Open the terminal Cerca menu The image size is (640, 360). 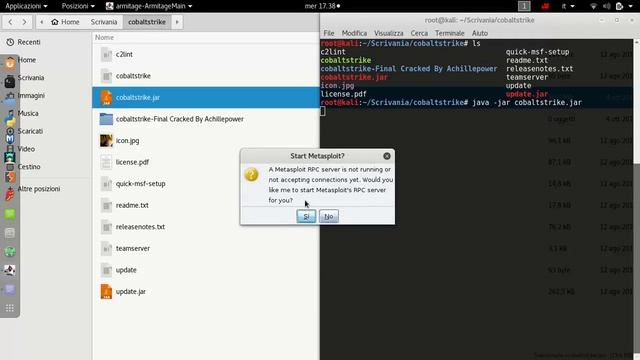tap(419, 33)
